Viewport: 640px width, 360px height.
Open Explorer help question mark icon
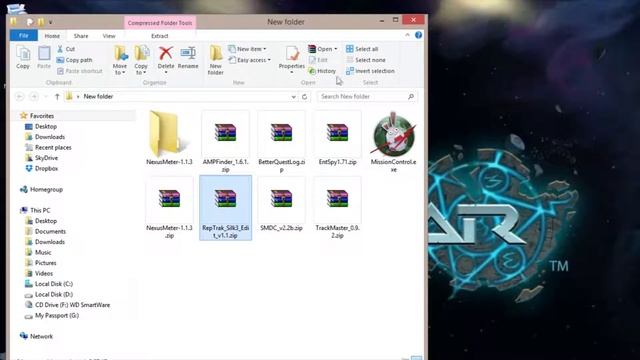click(x=418, y=35)
